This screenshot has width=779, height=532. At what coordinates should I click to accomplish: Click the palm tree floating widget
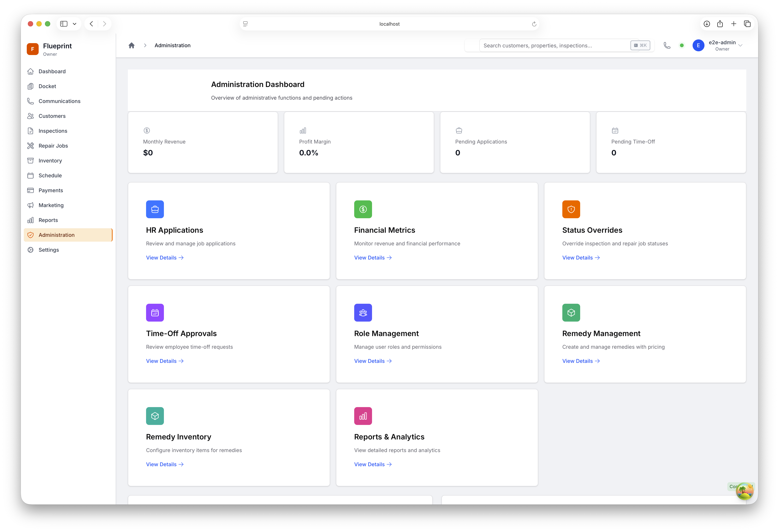point(744,491)
